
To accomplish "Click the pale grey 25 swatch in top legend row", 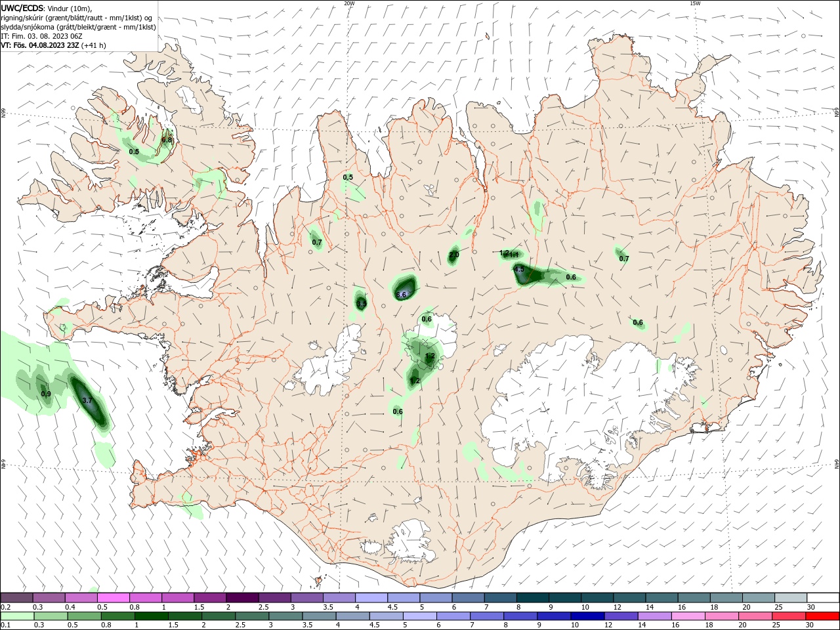I will tap(791, 598).
